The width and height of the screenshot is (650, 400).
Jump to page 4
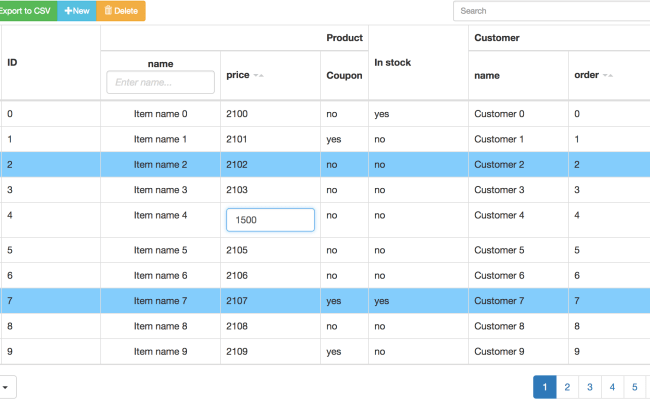point(612,387)
